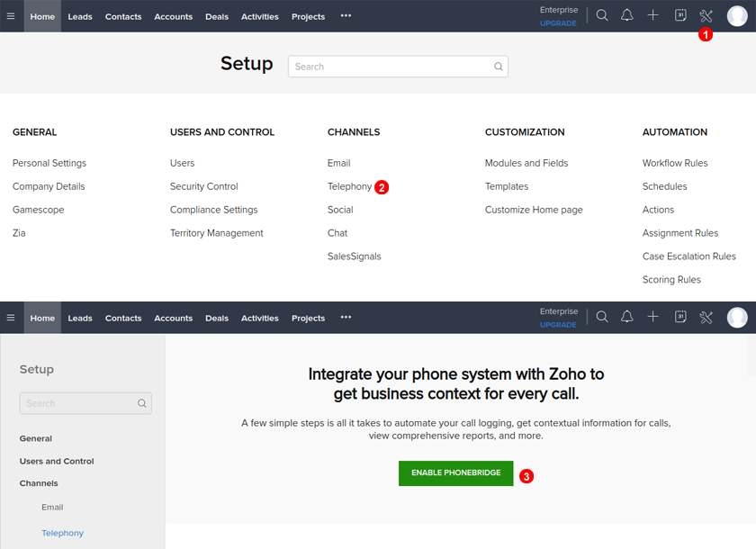This screenshot has width=756, height=549.
Task: Select Deals tab in top navbar
Action: tap(217, 16)
